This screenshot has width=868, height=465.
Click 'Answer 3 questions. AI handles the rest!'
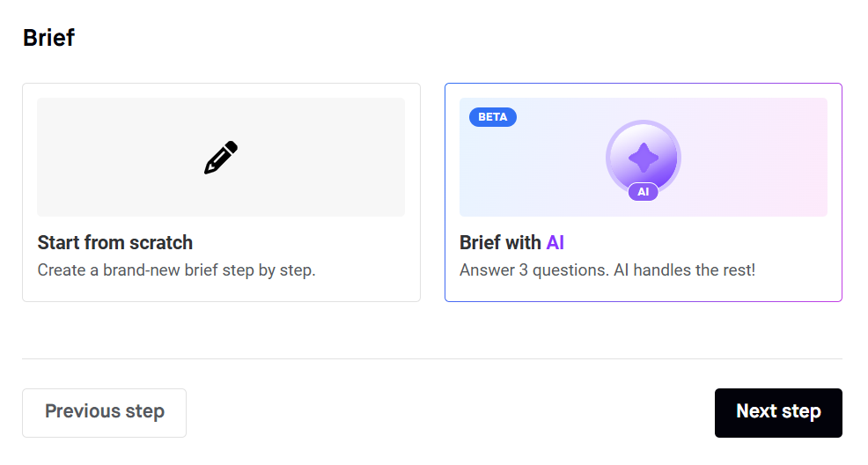coord(607,270)
